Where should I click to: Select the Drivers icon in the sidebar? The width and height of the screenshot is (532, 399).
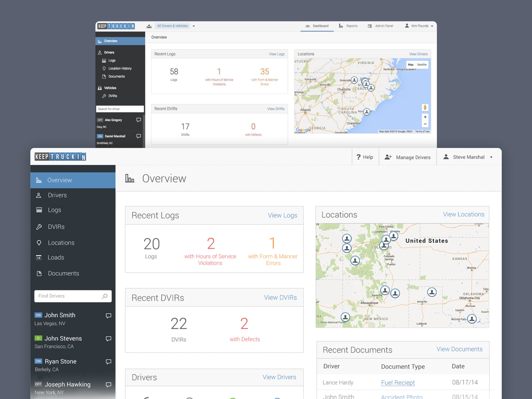(x=38, y=195)
